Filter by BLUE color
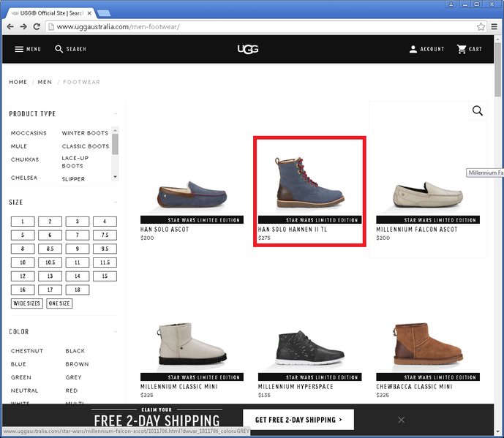Viewport: 504px width, 438px height. pos(18,364)
